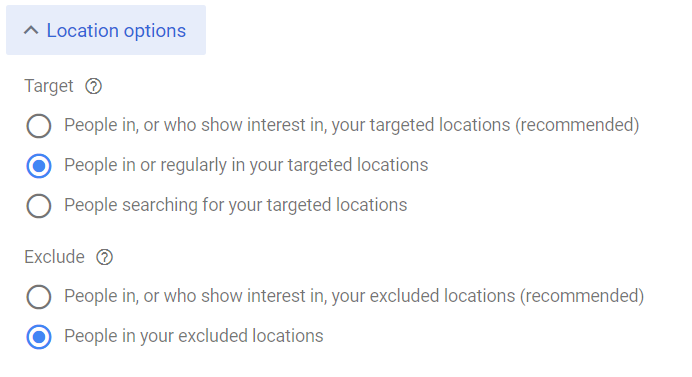Viewport: 692px width, 377px height.
Task: Click the Exclude section heading
Action: pyautogui.click(x=54, y=257)
